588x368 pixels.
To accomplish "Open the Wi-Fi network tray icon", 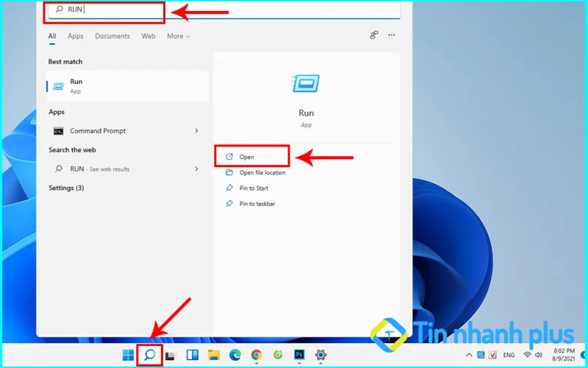I will pyautogui.click(x=527, y=355).
